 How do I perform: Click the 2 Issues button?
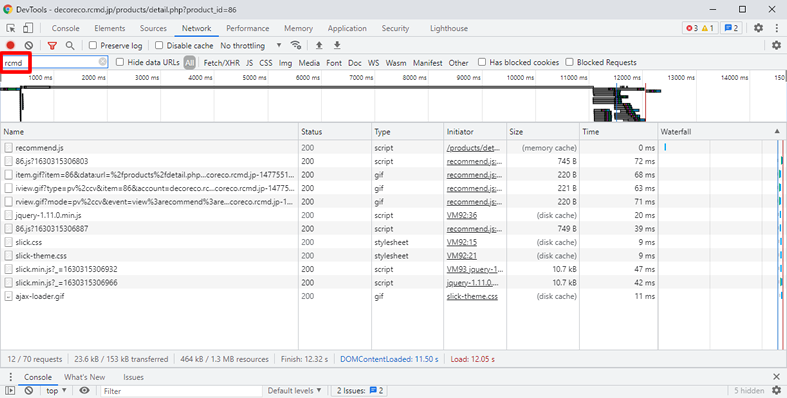360,390
